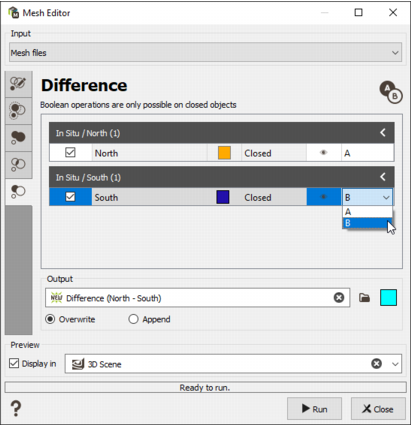412x426 pixels.
Task: Collapse the In Situ / North group
Action: pos(383,133)
